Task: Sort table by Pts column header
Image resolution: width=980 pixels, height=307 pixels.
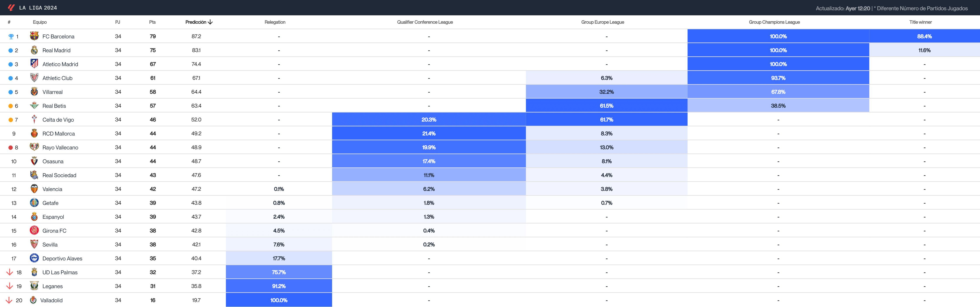Action: point(152,22)
